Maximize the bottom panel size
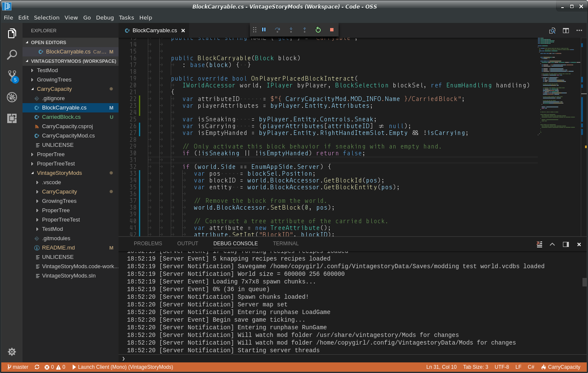 pos(552,244)
